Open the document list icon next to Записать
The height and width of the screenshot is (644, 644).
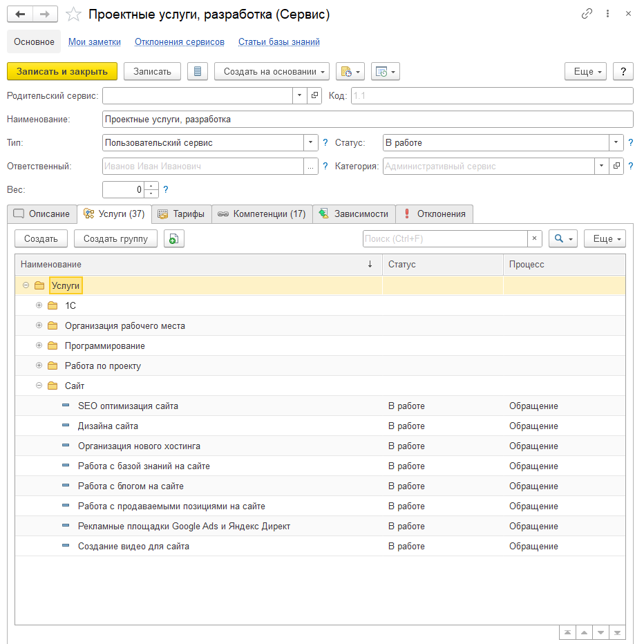click(x=198, y=71)
